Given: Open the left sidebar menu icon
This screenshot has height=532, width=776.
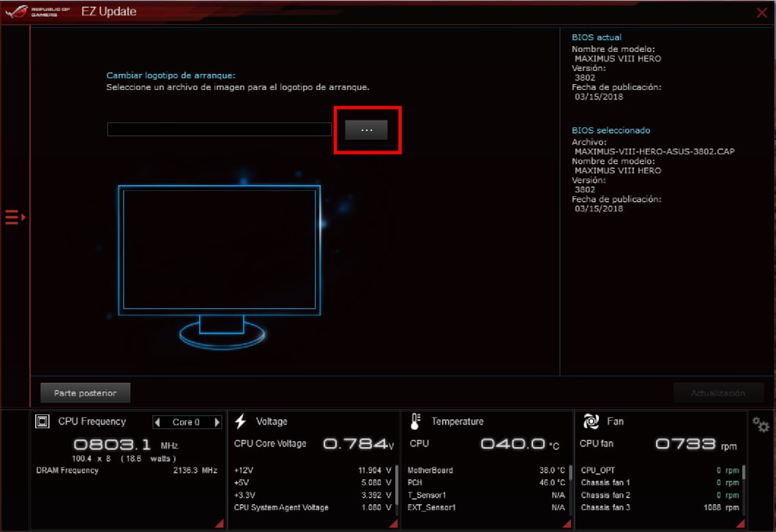Looking at the screenshot, I should (15, 217).
